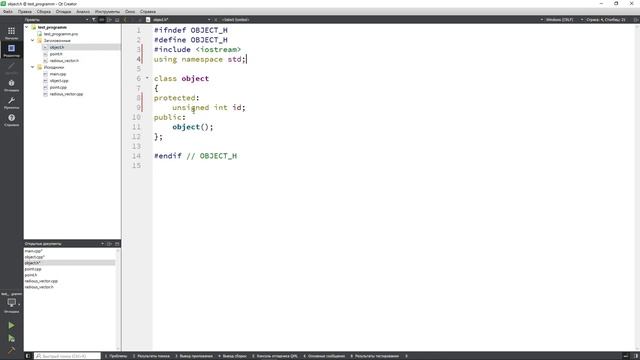Open the Issues output pane
Viewport: 640px width, 360px height.
coord(116,356)
